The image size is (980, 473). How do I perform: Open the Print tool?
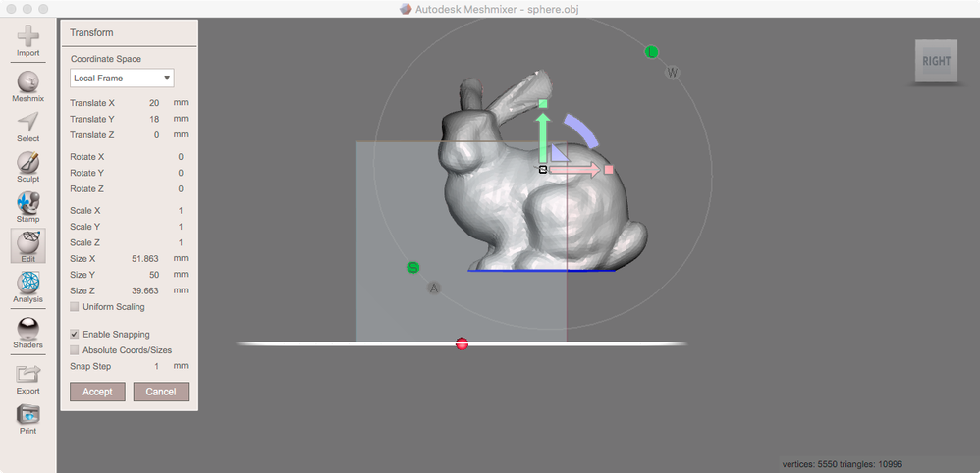[x=28, y=419]
